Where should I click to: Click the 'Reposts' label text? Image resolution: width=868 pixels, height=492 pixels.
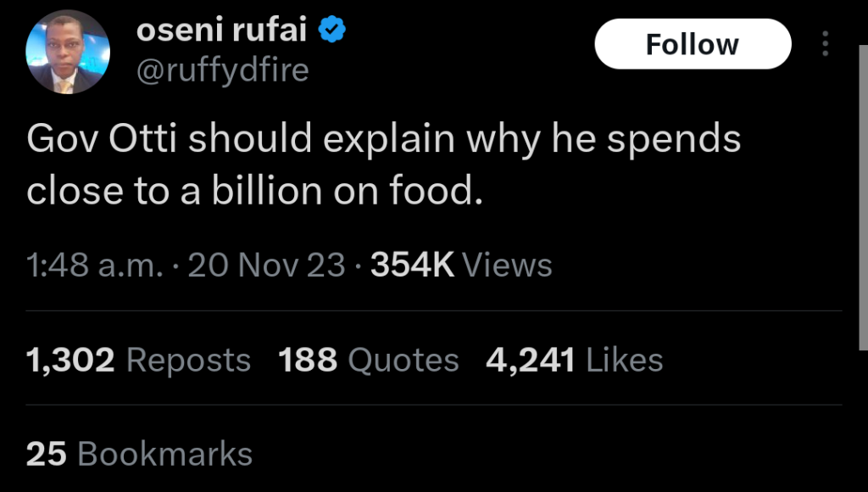pyautogui.click(x=188, y=361)
